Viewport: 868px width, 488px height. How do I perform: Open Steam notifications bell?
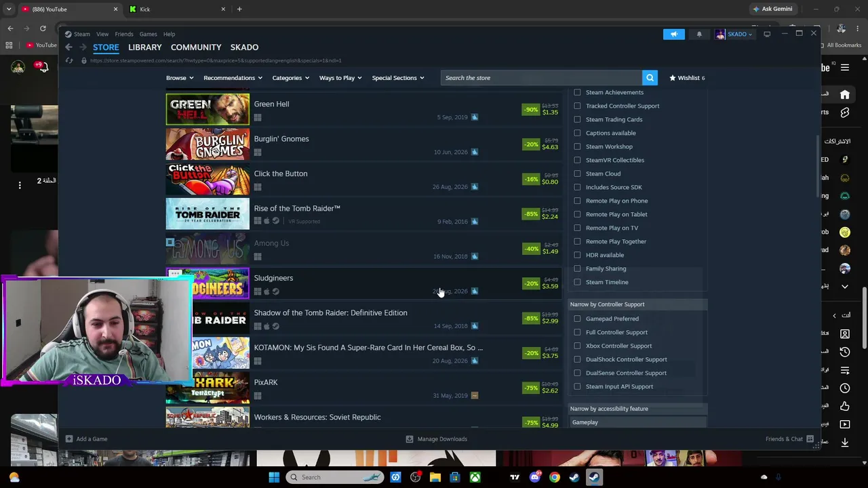pyautogui.click(x=699, y=34)
